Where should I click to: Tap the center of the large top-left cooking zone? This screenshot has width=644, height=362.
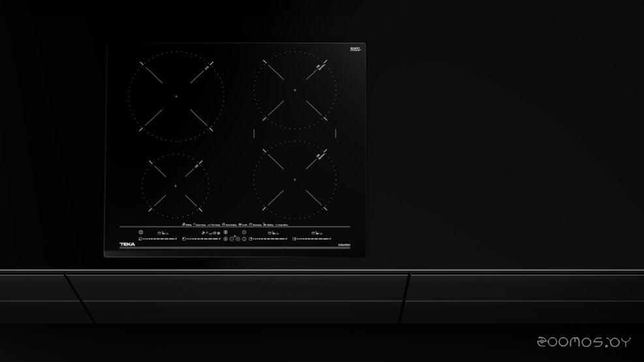tap(176, 97)
